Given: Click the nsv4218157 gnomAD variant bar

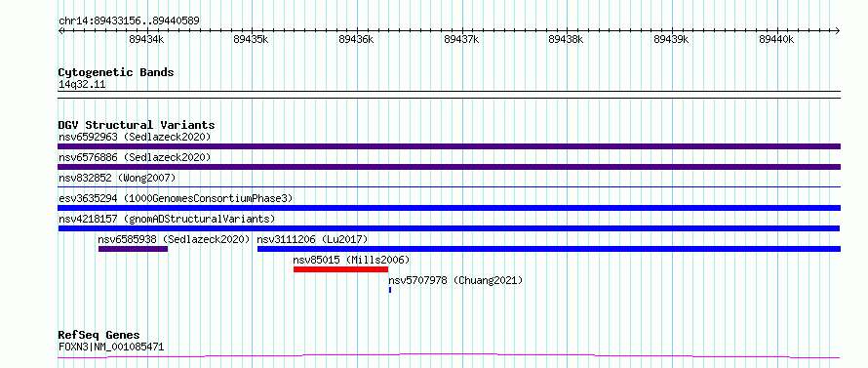Looking at the screenshot, I should point(449,228).
